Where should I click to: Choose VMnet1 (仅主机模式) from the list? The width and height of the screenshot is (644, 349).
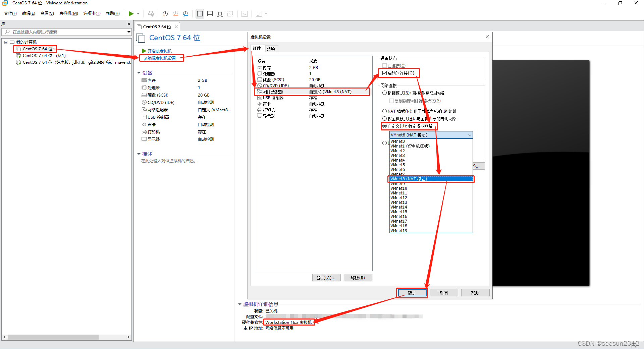pos(431,146)
